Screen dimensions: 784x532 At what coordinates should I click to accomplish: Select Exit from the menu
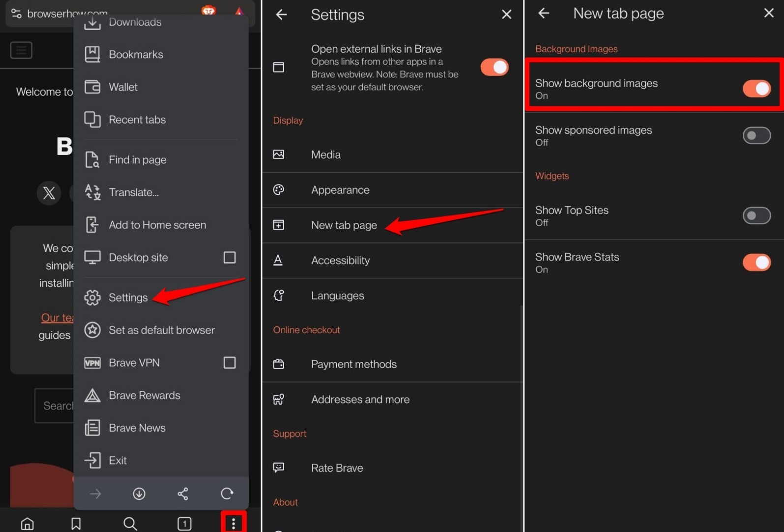click(161, 460)
